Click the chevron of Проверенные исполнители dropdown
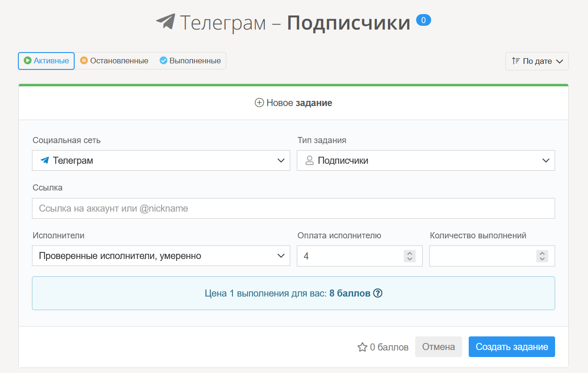The width and height of the screenshot is (588, 373). (281, 256)
